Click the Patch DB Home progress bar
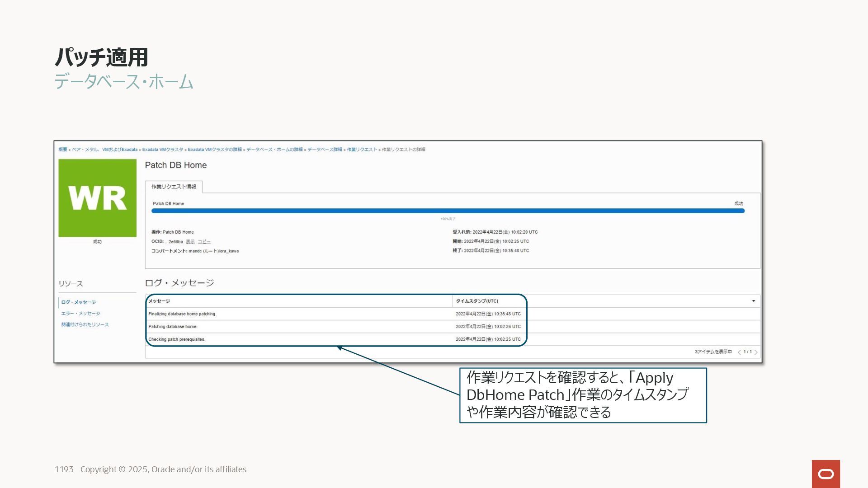The height and width of the screenshot is (488, 868). (x=448, y=211)
